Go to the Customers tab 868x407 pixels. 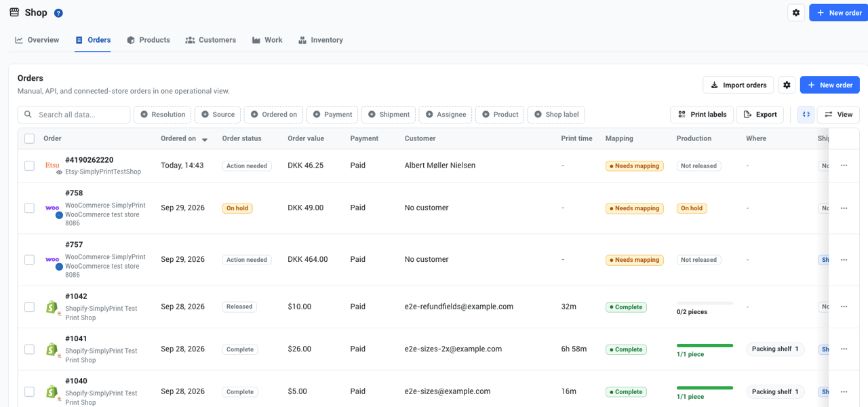(211, 40)
